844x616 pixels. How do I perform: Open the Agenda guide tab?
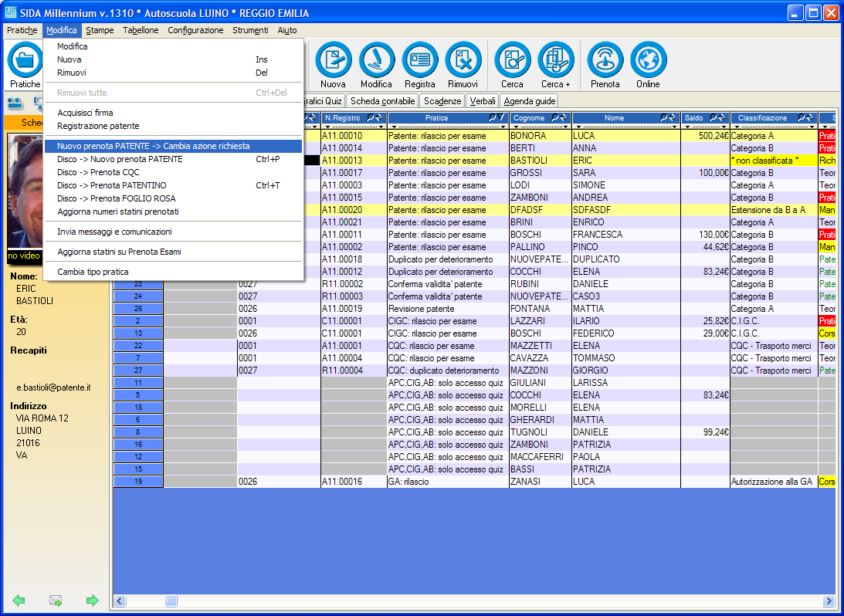coord(529,101)
